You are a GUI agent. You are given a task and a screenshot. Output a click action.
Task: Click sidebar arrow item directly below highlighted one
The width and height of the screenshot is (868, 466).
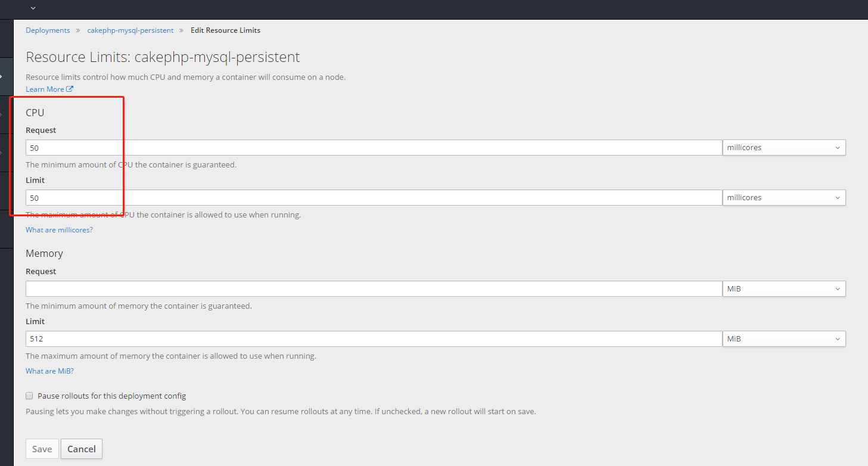point(2,114)
